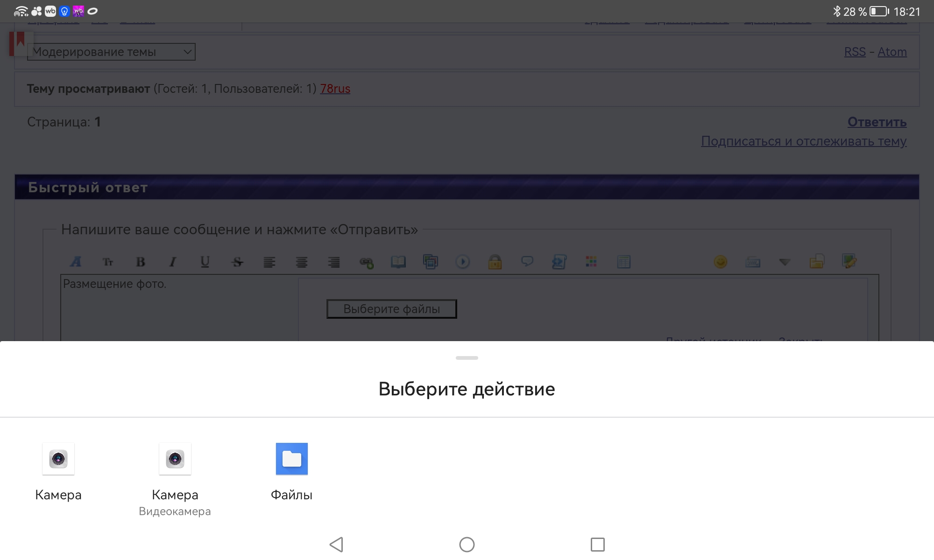Open the RSS feed link
This screenshot has height=560, width=934.
(x=855, y=52)
